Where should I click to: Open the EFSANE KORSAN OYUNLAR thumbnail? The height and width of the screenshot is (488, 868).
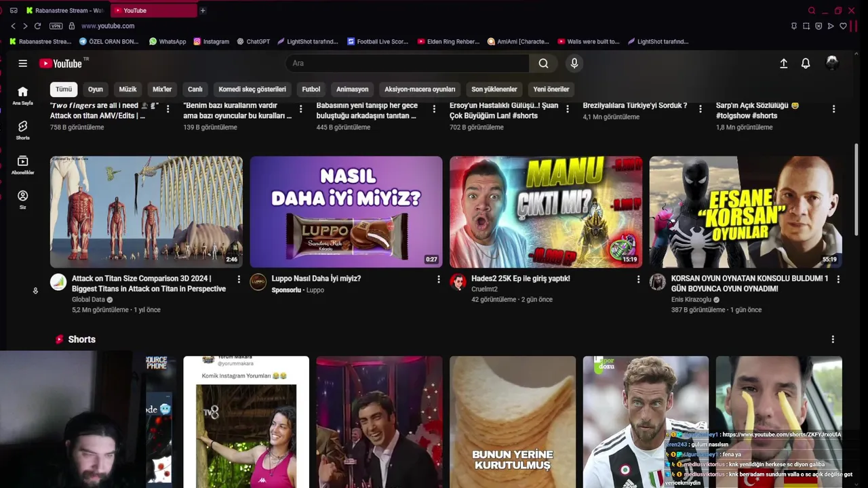tap(746, 212)
